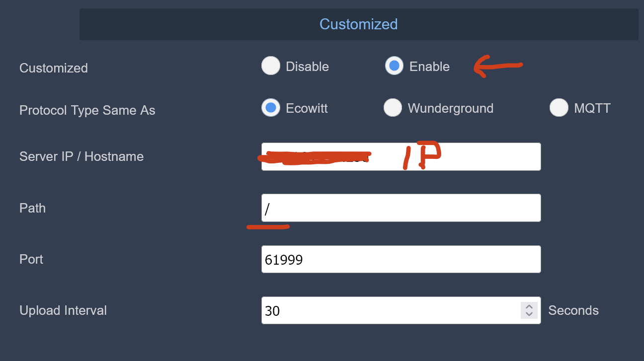Click the Port label text
Image resolution: width=644 pixels, height=361 pixels.
tap(31, 259)
